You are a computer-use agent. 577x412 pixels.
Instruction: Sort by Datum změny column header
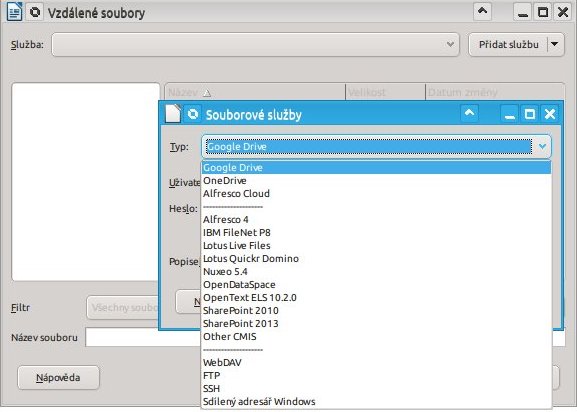(495, 92)
